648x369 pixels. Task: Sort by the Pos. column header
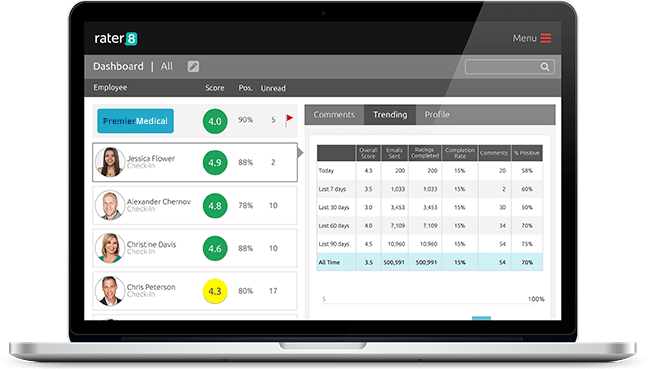245,88
